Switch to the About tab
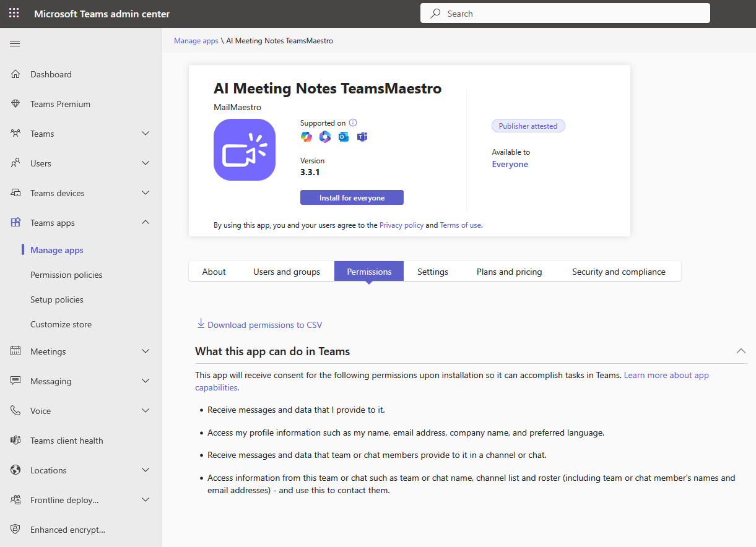 click(214, 272)
